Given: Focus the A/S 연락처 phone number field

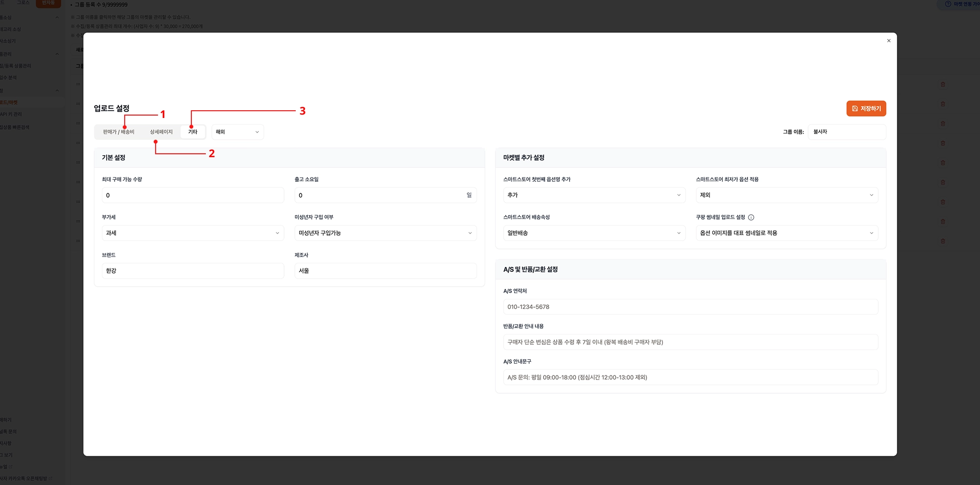Looking at the screenshot, I should pos(691,307).
